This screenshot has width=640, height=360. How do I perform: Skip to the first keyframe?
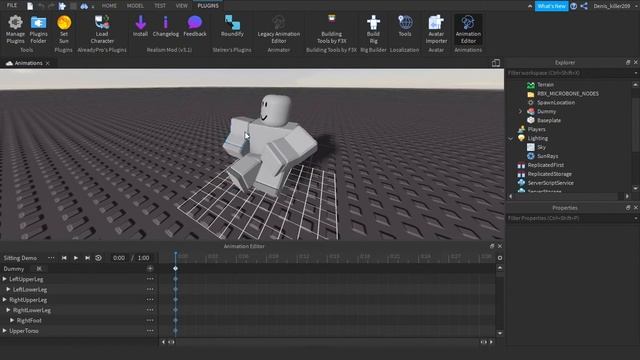tap(64, 258)
